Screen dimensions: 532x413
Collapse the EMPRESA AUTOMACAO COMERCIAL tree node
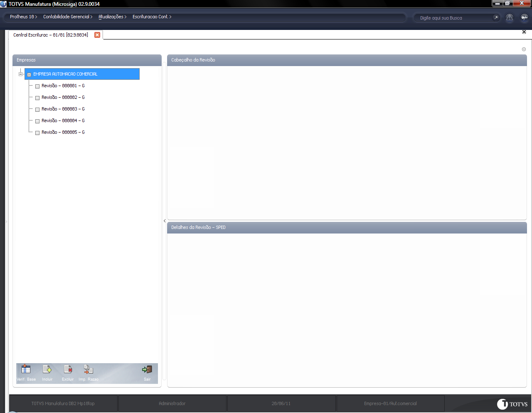[x=20, y=74]
